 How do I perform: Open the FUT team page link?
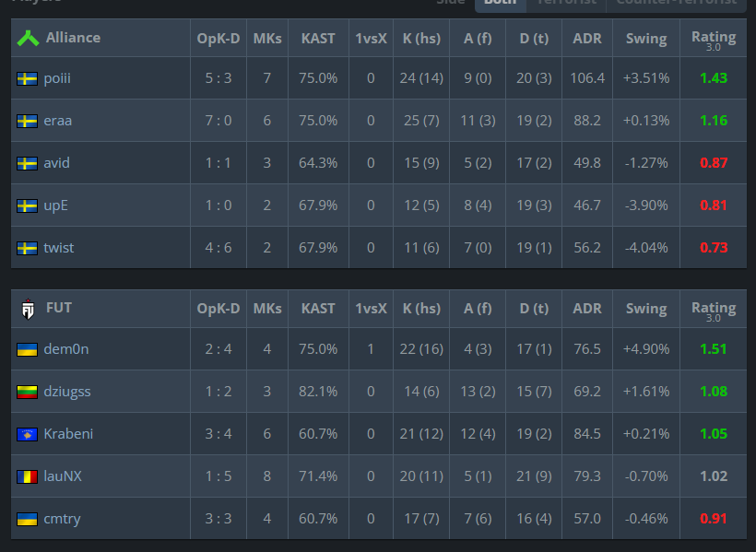pos(59,308)
